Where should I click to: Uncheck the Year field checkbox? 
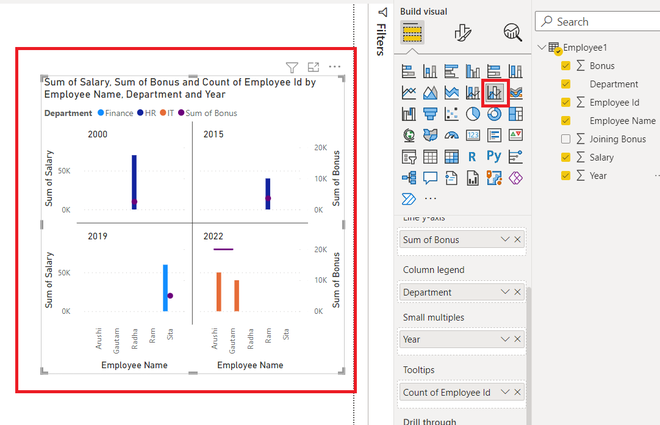[x=566, y=175]
